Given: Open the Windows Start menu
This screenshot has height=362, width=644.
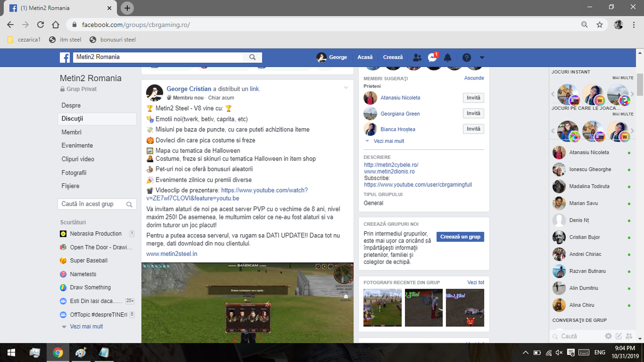Looking at the screenshot, I should coord(11,352).
